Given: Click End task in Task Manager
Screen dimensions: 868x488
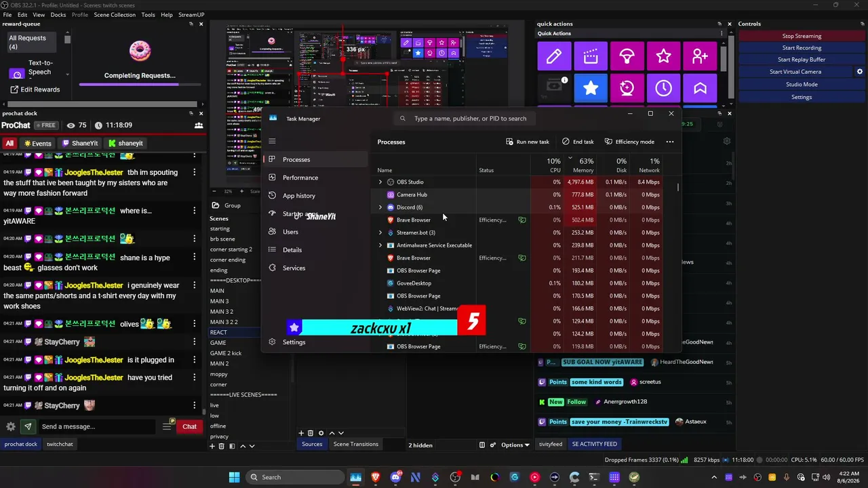Looking at the screenshot, I should click(x=578, y=142).
